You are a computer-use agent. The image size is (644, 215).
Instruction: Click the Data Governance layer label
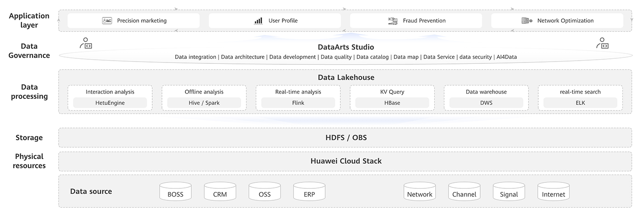coord(29,51)
